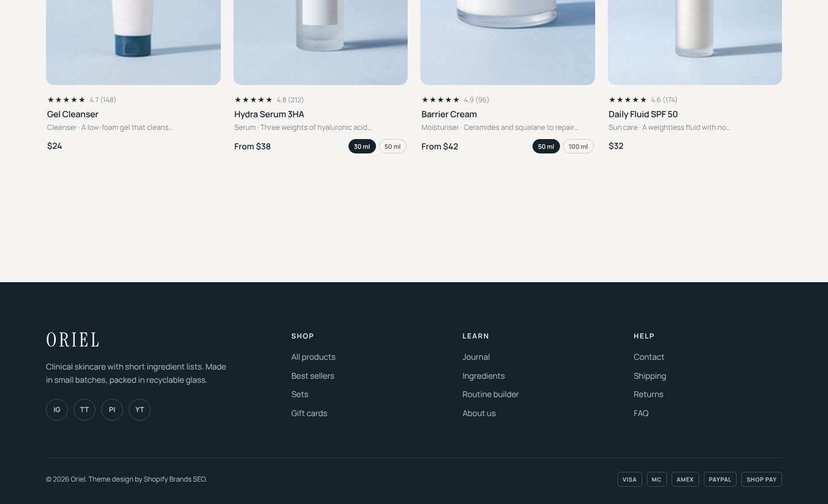Open All products footer link
The image size is (828, 504).
313,357
